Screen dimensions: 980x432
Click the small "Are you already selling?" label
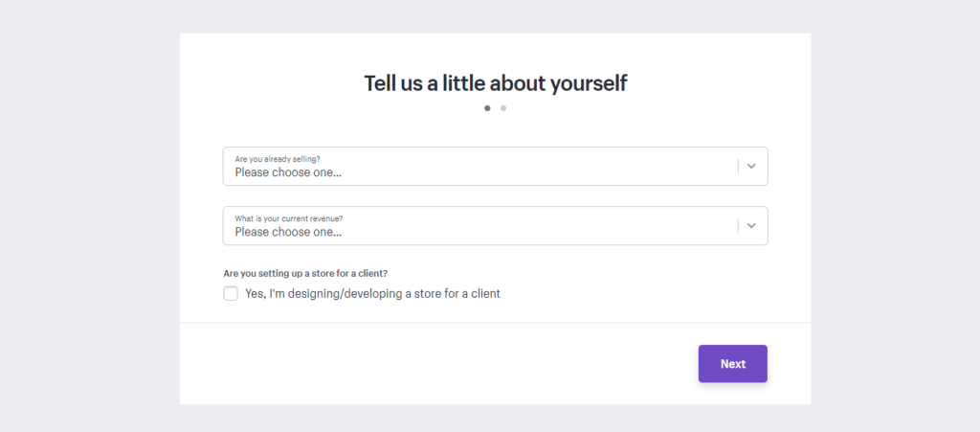[x=278, y=159]
